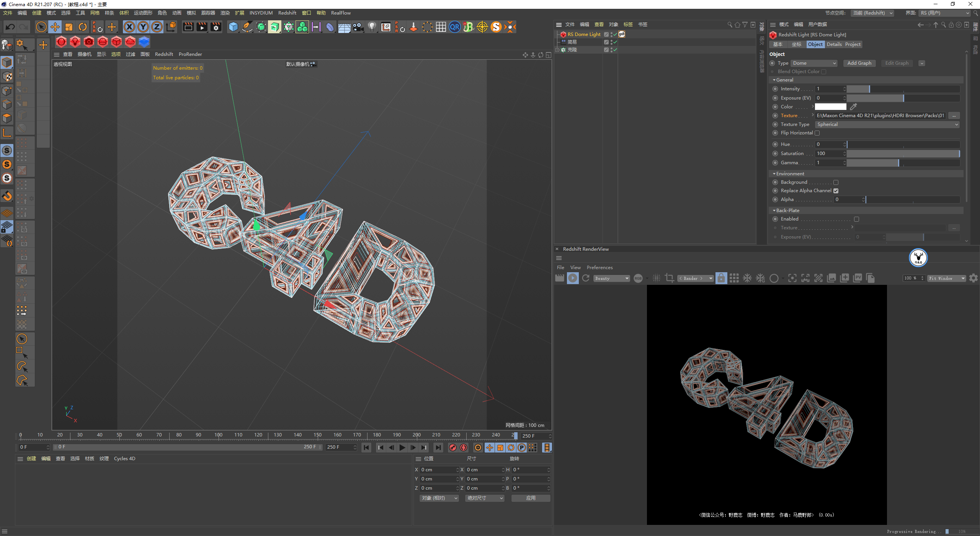Open RenderView settings gear icon
Image resolution: width=980 pixels, height=536 pixels.
coord(973,278)
